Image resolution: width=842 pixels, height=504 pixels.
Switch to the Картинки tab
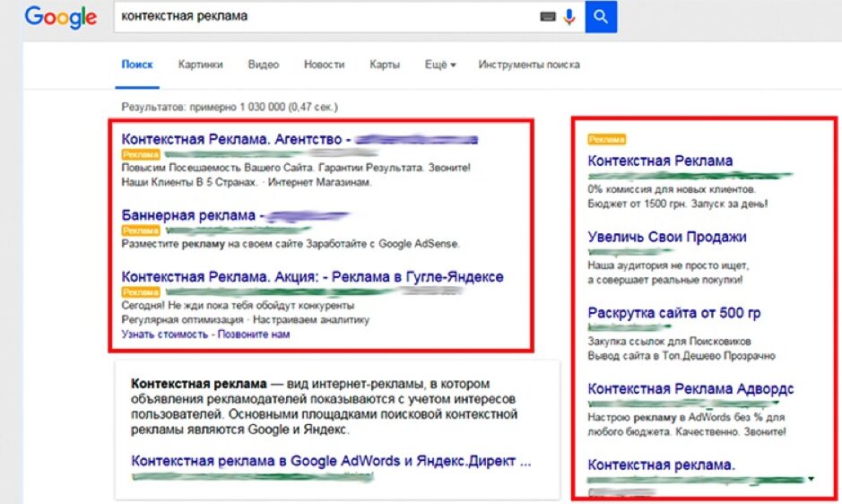click(200, 65)
